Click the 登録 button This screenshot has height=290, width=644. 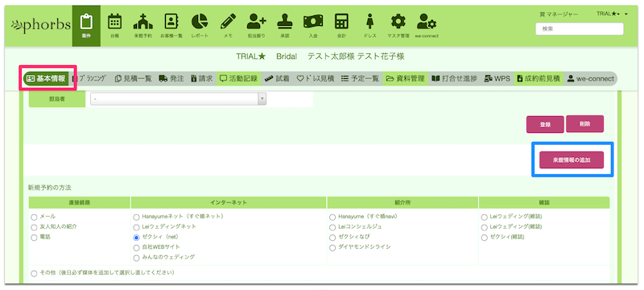pos(545,125)
